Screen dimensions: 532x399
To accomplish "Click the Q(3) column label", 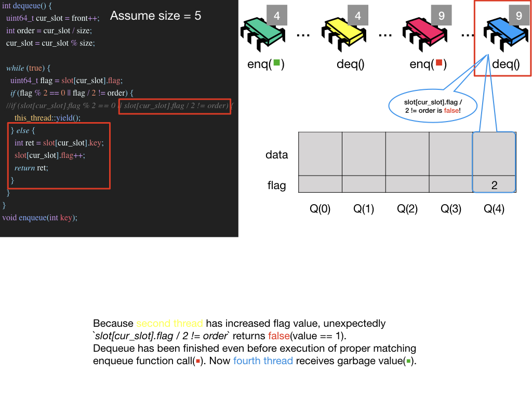I will [x=451, y=209].
